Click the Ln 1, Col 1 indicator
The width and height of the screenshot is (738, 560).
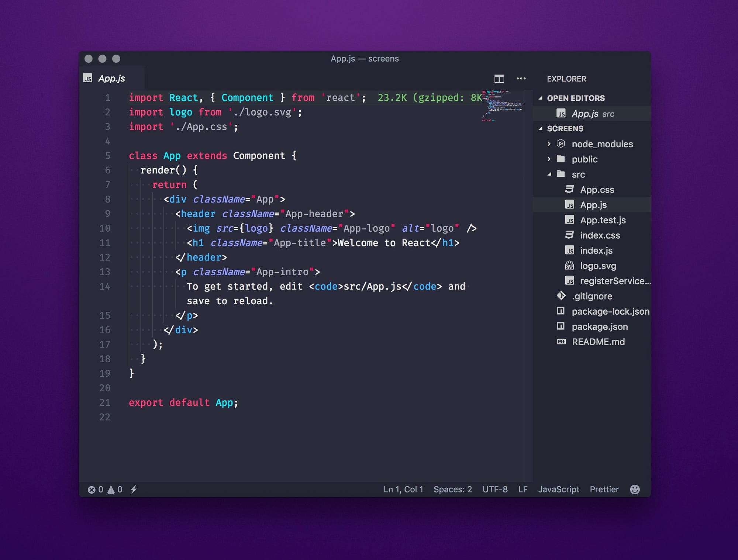click(x=403, y=489)
